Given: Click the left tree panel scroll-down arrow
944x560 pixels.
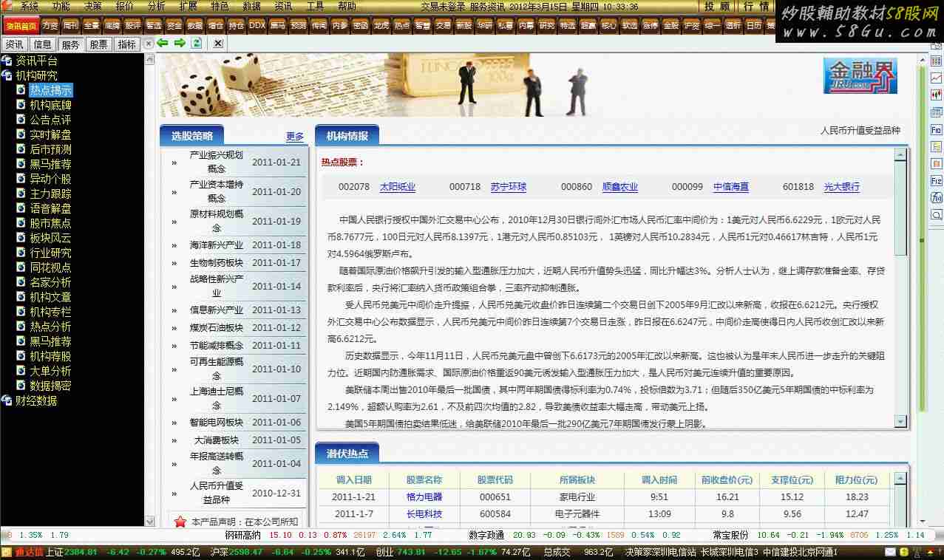Looking at the screenshot, I should pyautogui.click(x=150, y=521).
